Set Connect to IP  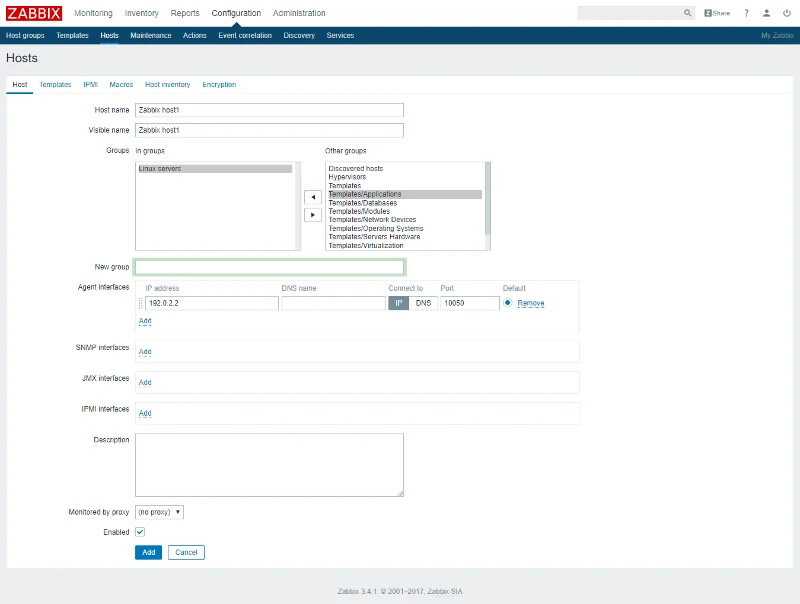[x=398, y=303]
